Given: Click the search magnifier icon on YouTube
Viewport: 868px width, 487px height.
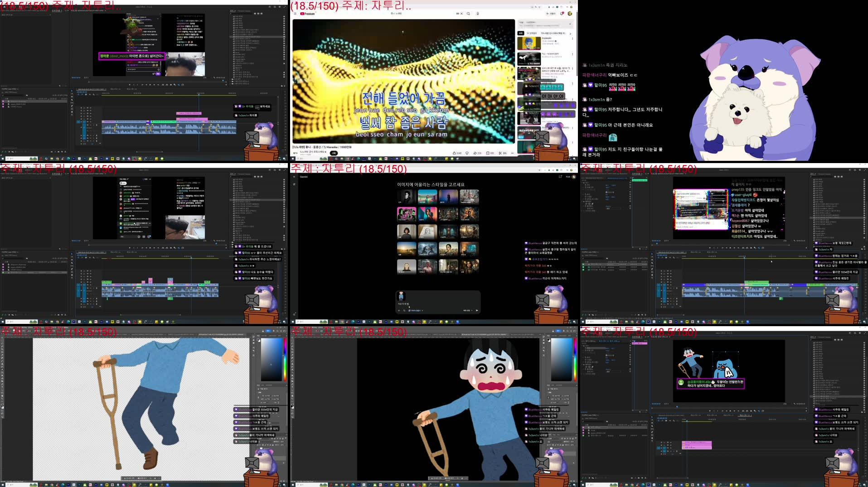Looking at the screenshot, I should (x=468, y=13).
